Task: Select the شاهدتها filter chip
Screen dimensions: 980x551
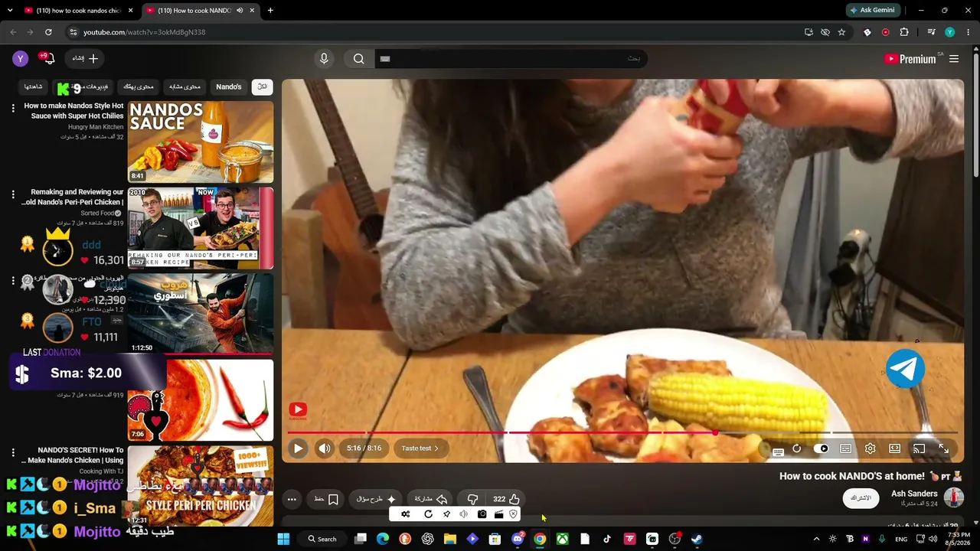Action: click(x=33, y=86)
